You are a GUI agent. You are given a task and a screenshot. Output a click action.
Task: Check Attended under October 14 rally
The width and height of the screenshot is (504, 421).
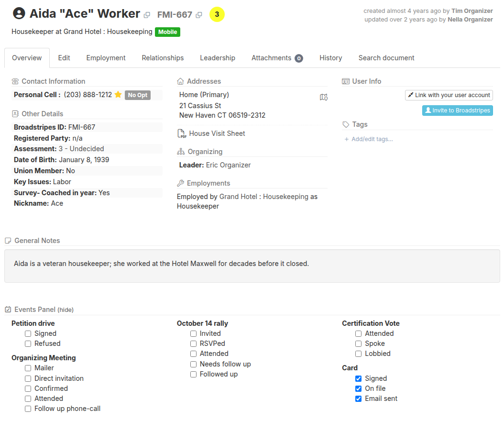coord(194,354)
